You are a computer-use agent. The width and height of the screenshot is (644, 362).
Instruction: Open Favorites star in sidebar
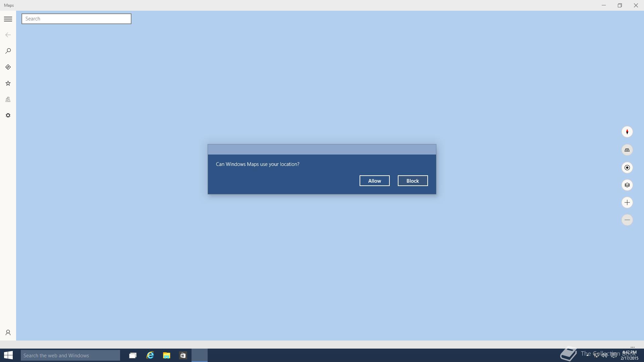(8, 83)
